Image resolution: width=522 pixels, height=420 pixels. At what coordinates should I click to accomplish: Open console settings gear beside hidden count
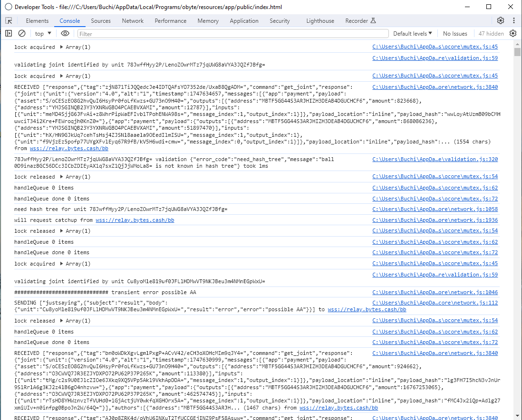point(513,33)
